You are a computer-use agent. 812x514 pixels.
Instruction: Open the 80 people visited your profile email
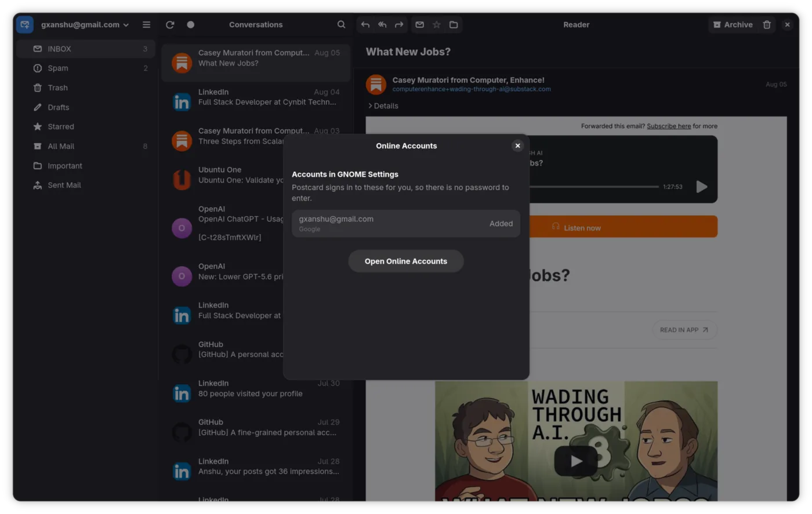[x=256, y=393]
